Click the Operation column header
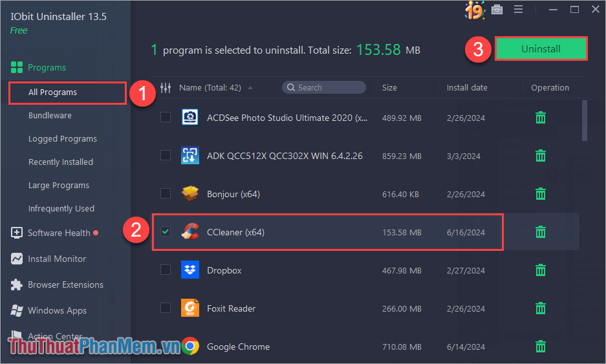Viewport: 606px width, 364px height. click(x=550, y=88)
